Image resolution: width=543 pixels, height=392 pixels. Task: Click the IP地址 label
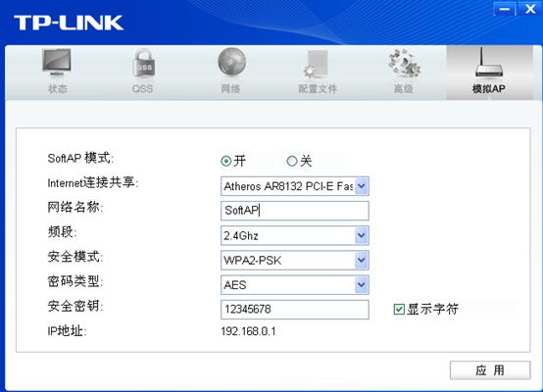point(67,331)
